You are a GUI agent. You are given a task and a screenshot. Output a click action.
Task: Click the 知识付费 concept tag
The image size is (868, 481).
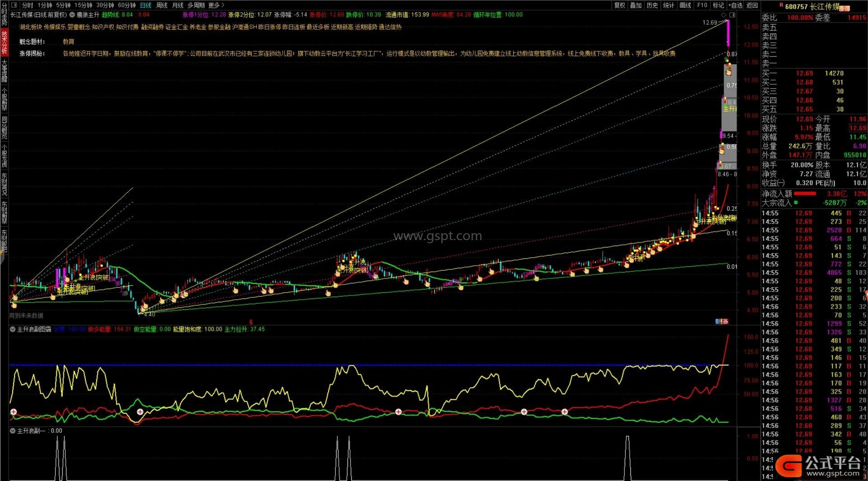pyautogui.click(x=127, y=27)
